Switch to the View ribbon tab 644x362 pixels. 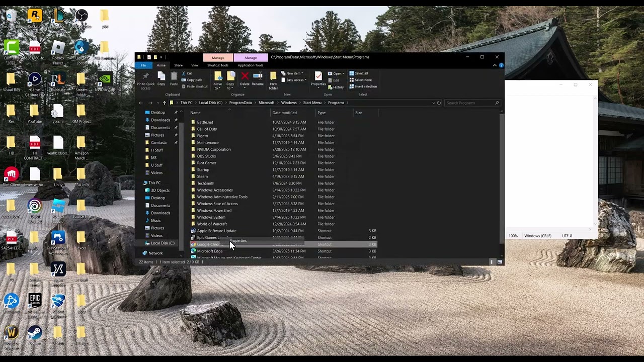tap(194, 65)
